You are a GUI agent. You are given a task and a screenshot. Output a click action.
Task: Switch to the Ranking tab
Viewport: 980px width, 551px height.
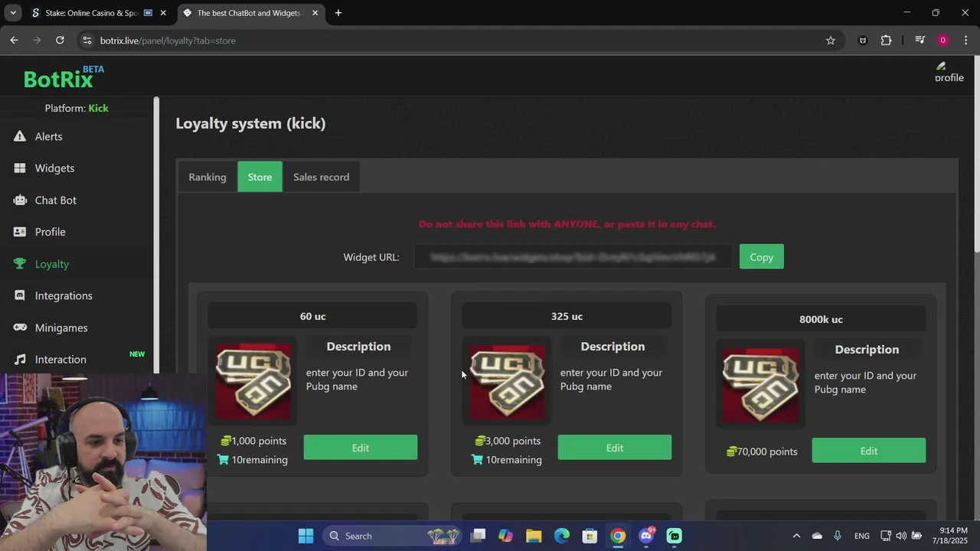click(x=207, y=177)
